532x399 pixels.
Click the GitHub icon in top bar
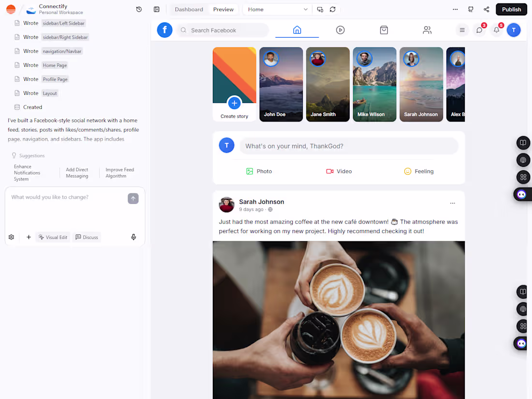pyautogui.click(x=471, y=10)
